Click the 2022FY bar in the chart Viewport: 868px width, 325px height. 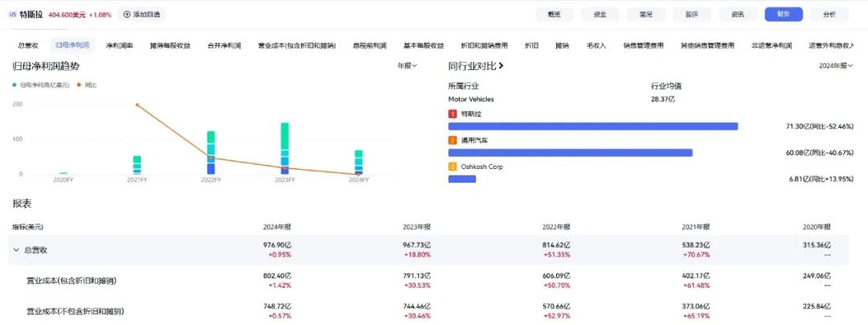tap(211, 153)
